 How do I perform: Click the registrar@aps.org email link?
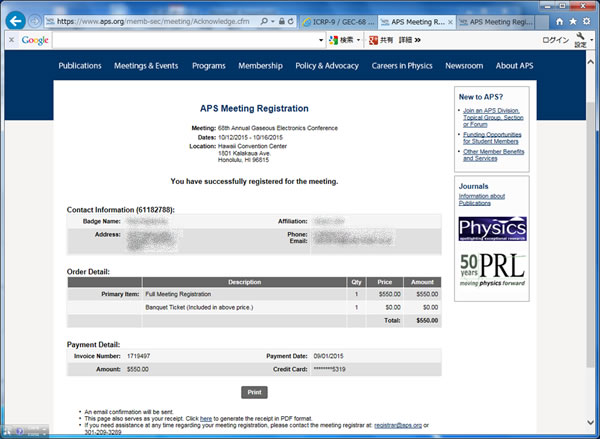coord(398,425)
